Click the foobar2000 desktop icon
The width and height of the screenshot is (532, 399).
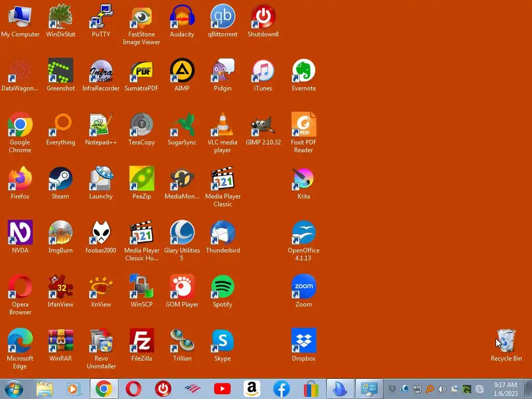[x=101, y=232]
